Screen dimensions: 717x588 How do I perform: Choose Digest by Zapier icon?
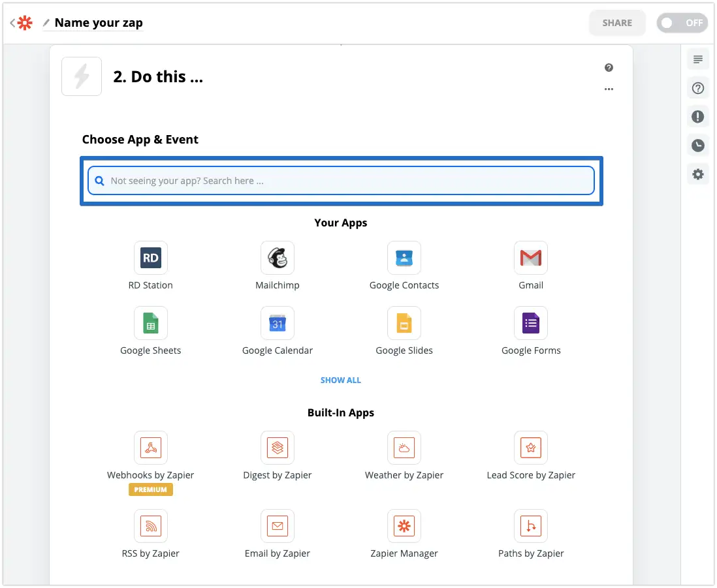(x=278, y=448)
